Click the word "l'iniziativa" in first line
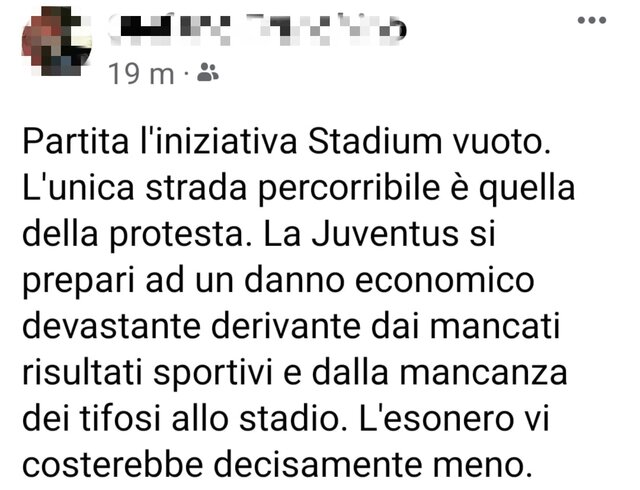This screenshot has height=490, width=640. (218, 143)
